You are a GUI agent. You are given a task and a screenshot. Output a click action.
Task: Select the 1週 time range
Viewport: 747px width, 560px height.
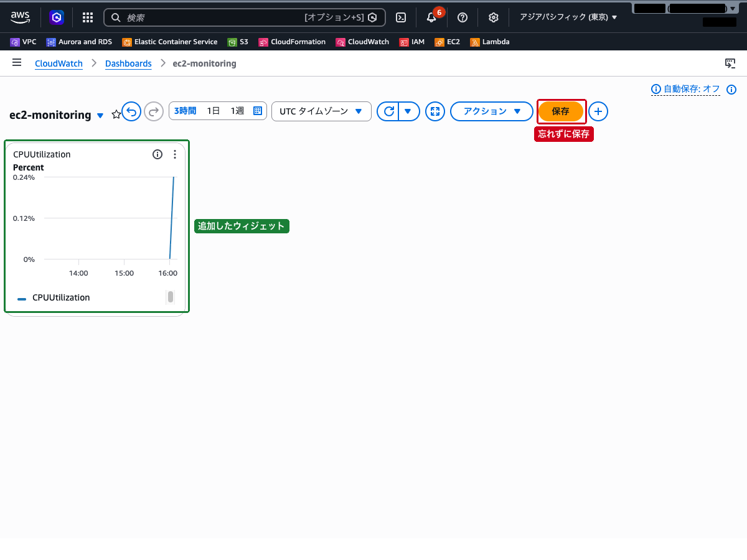click(237, 111)
